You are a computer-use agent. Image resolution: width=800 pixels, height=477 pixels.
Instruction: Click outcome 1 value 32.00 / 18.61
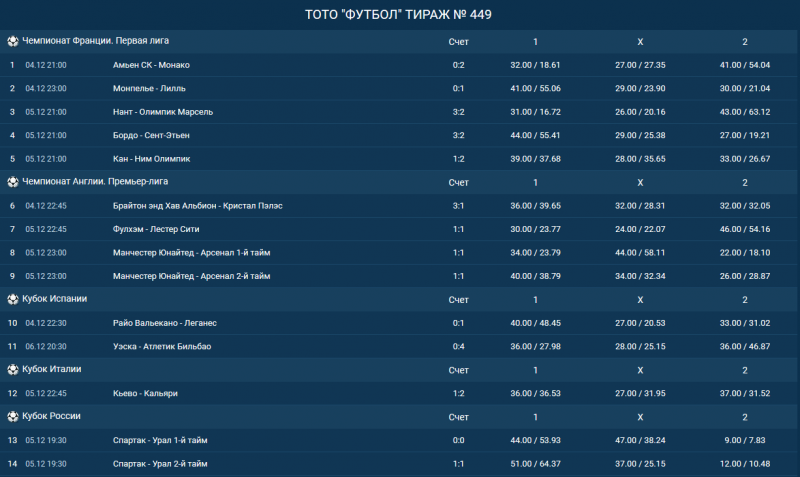click(x=535, y=65)
